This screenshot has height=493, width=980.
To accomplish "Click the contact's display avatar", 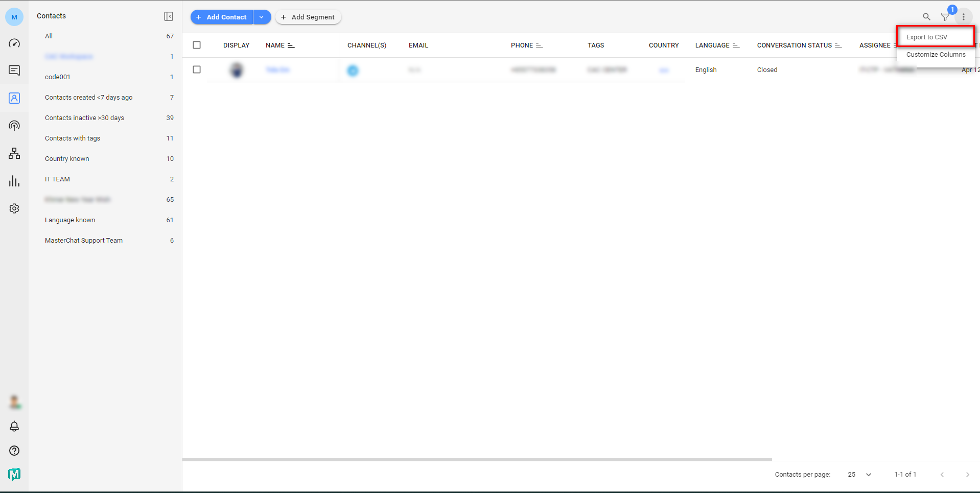I will (237, 70).
